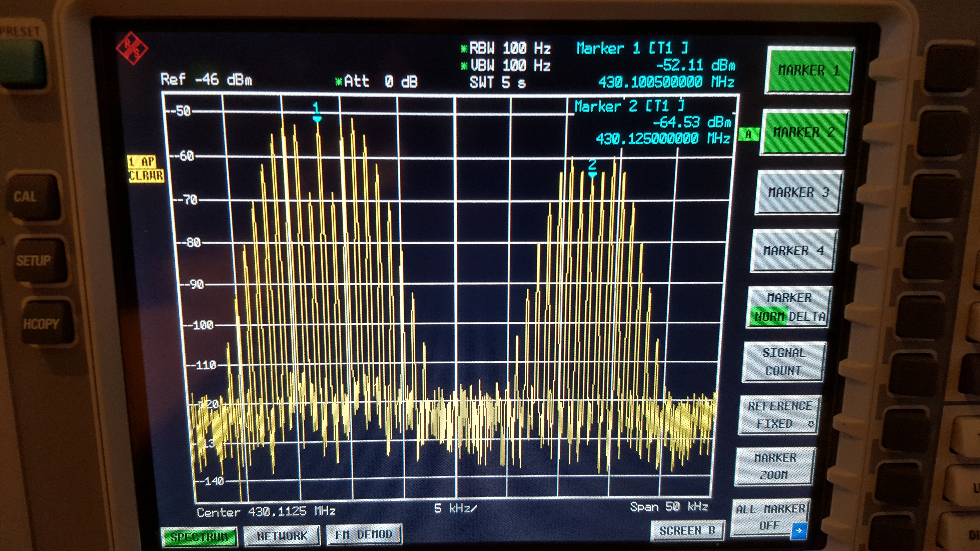Click Marker 2 frequency 430.125000000 MHz
This screenshot has width=980, height=551.
tap(663, 138)
